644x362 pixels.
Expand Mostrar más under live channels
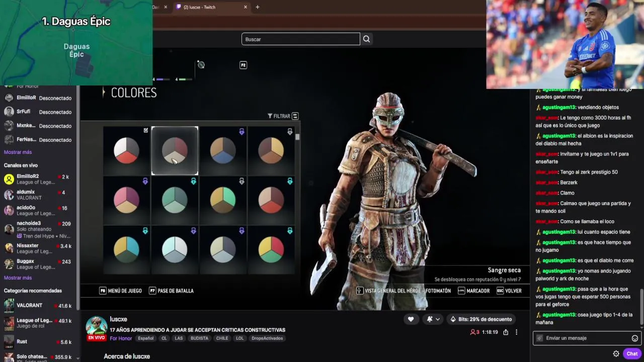[18, 278]
